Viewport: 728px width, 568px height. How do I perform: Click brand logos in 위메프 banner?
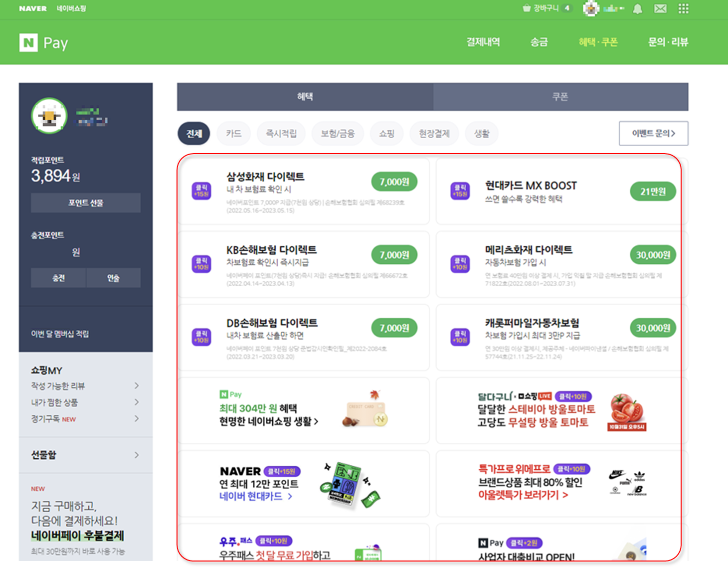pyautogui.click(x=628, y=483)
